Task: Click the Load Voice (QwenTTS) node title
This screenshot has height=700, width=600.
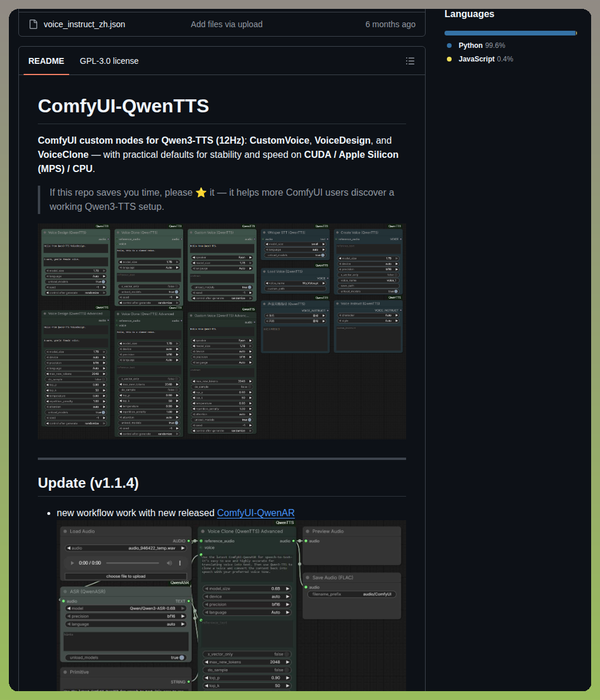Action: click(x=286, y=271)
